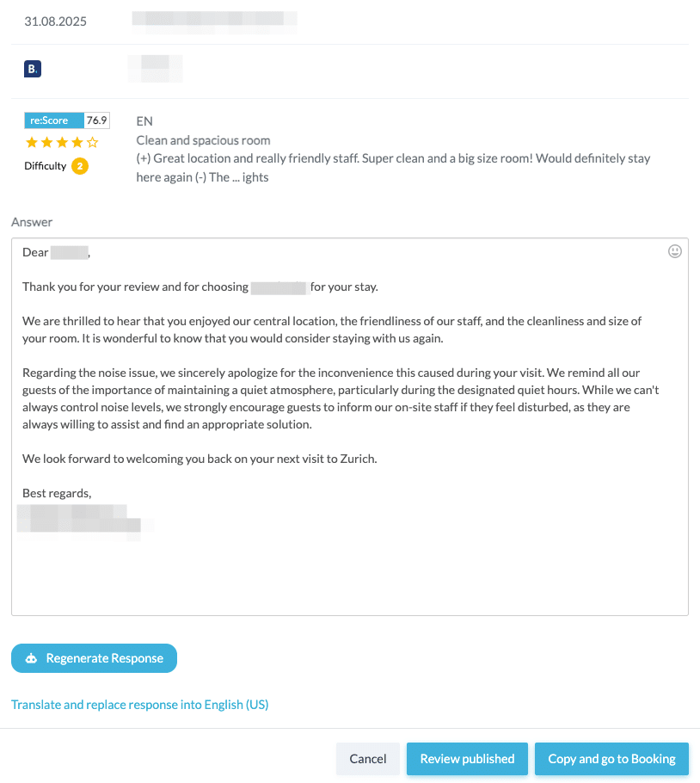Select Copy and go to Booking
This screenshot has height=783, width=700.
pyautogui.click(x=611, y=758)
